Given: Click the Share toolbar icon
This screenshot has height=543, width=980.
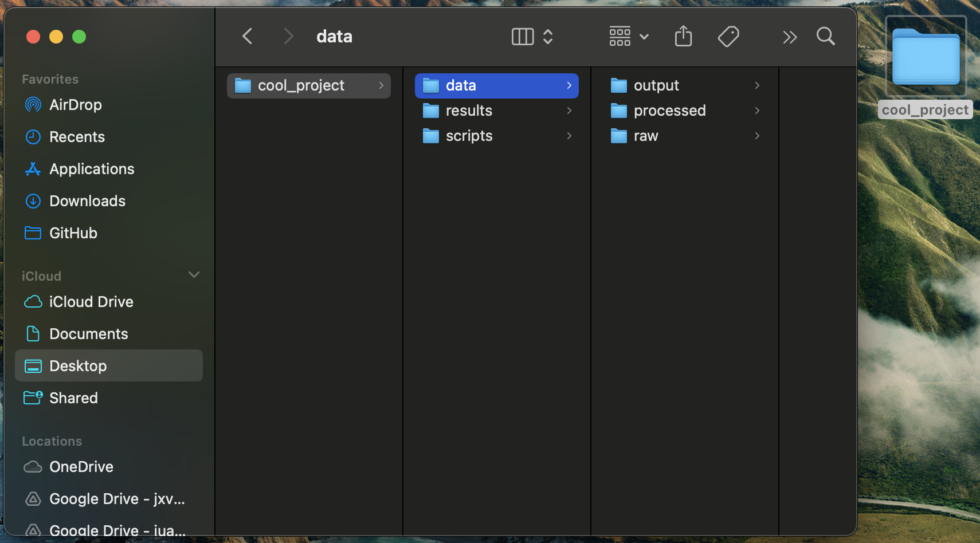Looking at the screenshot, I should tap(683, 37).
